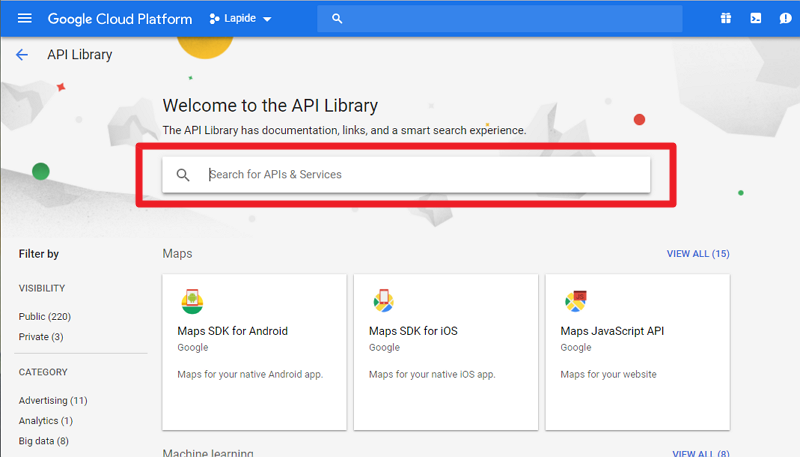Go back with the arrow beside API Library
800x457 pixels.
coord(22,55)
